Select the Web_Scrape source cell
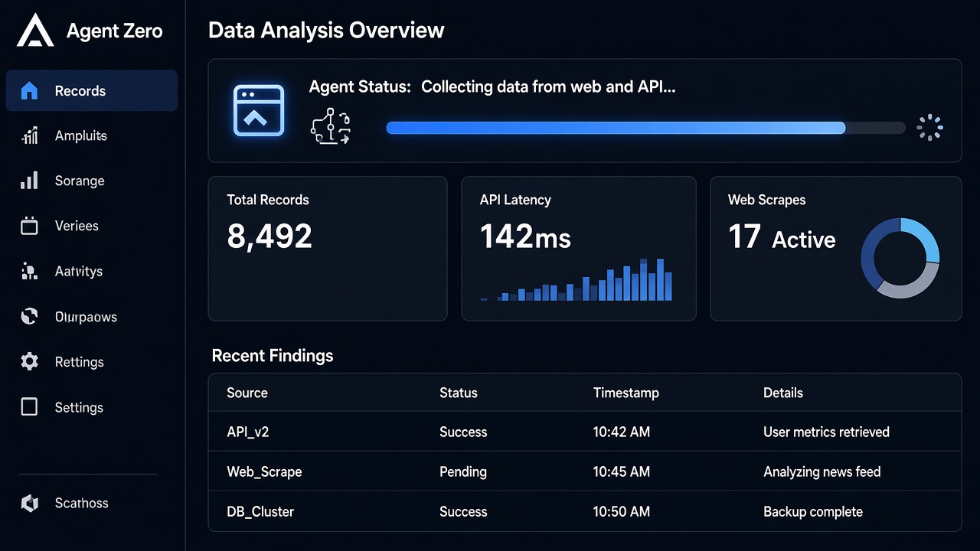Screen dimensions: 980x551 [264, 471]
